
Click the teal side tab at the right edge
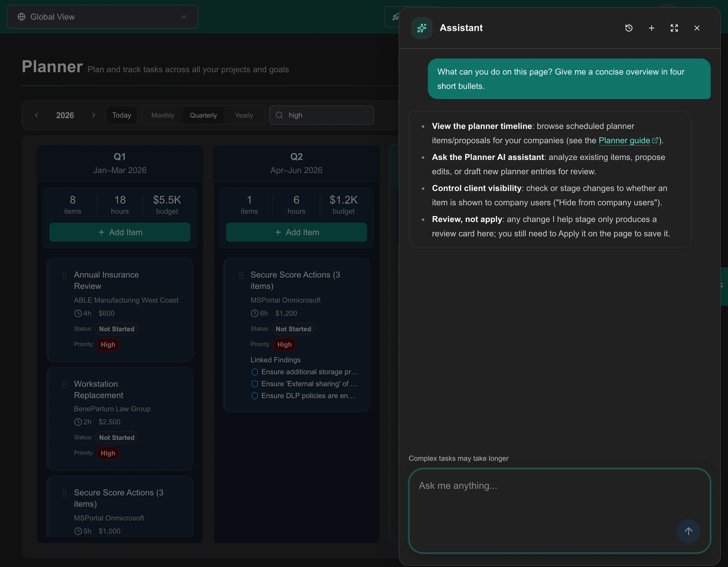point(724,286)
